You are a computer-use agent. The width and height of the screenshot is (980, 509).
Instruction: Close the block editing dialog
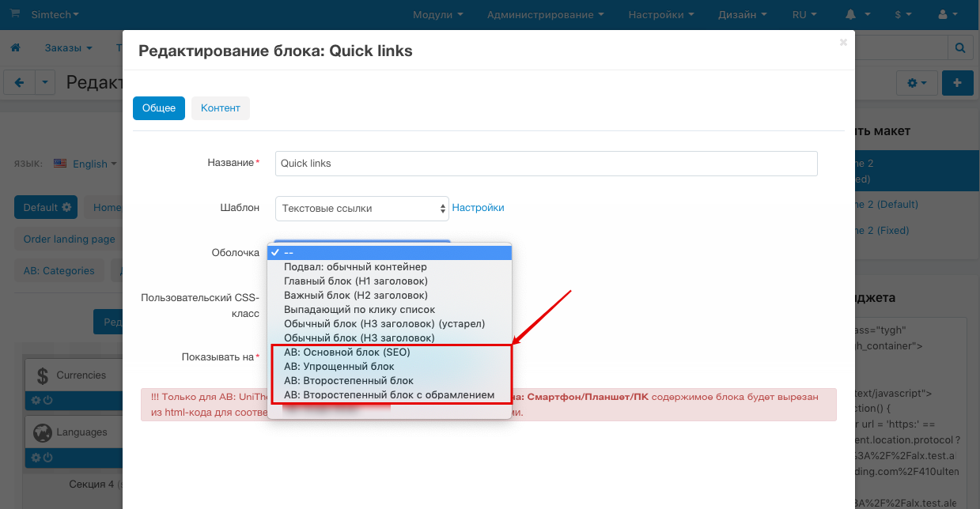pyautogui.click(x=843, y=42)
